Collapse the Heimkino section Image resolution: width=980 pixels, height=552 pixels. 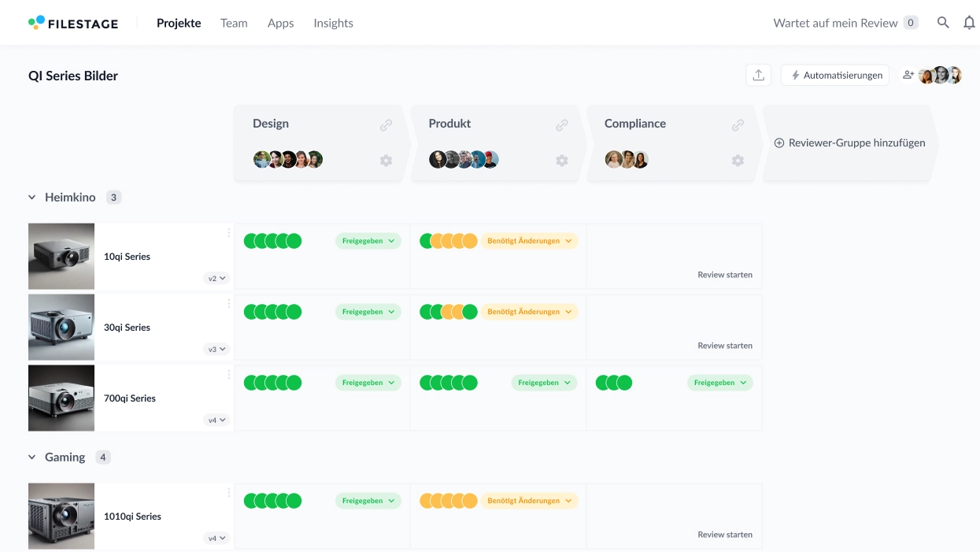click(31, 197)
